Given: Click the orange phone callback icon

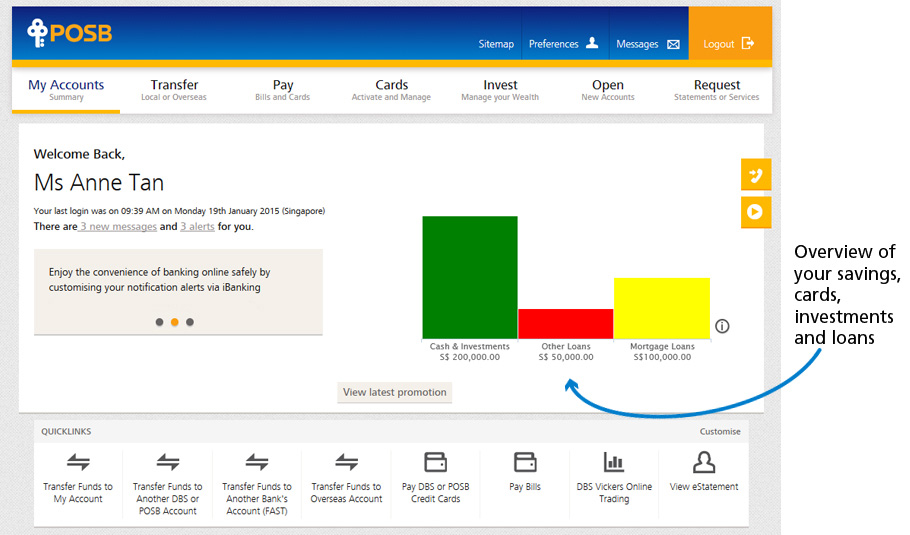Looking at the screenshot, I should [755, 175].
